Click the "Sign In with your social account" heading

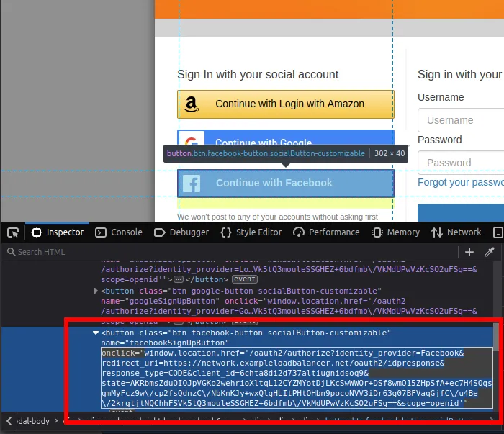coord(258,75)
